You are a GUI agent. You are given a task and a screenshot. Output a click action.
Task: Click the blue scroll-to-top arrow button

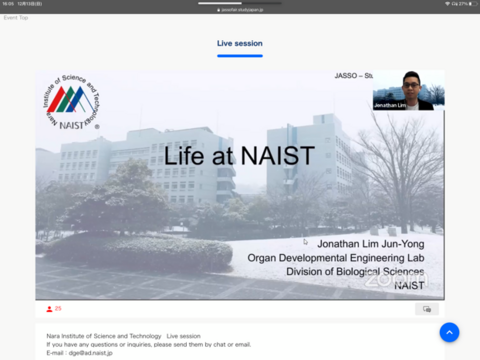pyautogui.click(x=449, y=332)
